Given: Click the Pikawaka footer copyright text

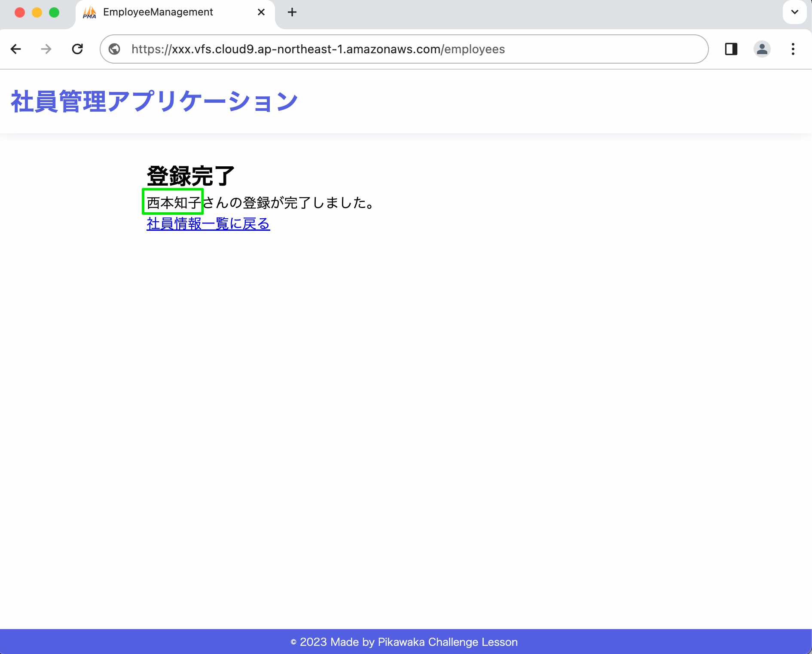Looking at the screenshot, I should (x=404, y=642).
